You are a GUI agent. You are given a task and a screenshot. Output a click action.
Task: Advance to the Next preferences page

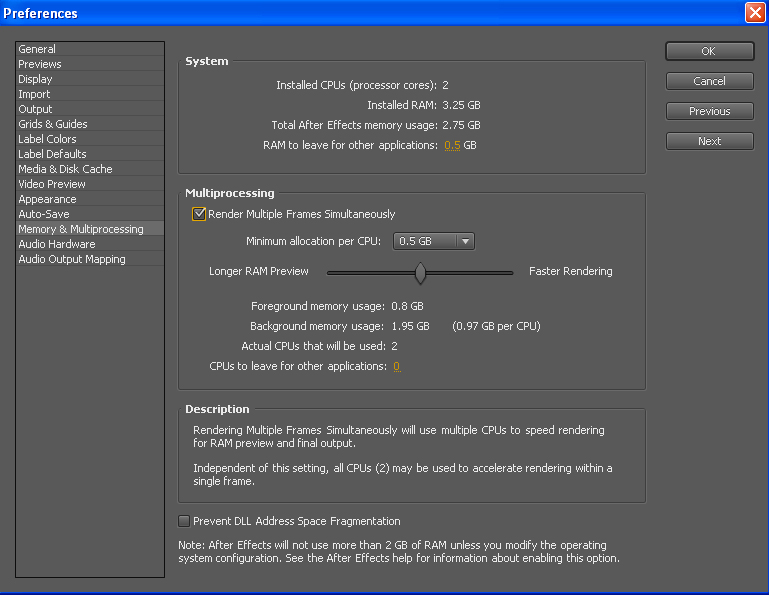click(x=709, y=141)
